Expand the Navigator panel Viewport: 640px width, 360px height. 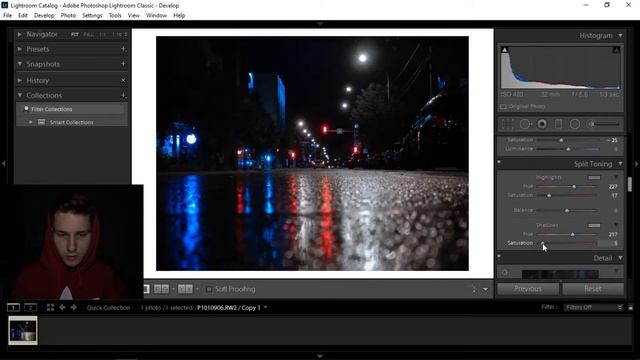pos(19,34)
